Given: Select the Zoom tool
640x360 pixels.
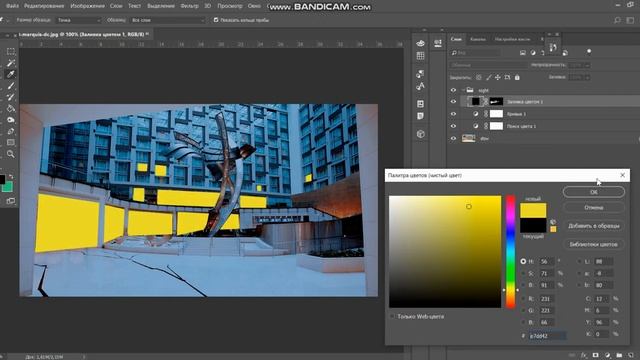Looking at the screenshot, I should [x=11, y=154].
